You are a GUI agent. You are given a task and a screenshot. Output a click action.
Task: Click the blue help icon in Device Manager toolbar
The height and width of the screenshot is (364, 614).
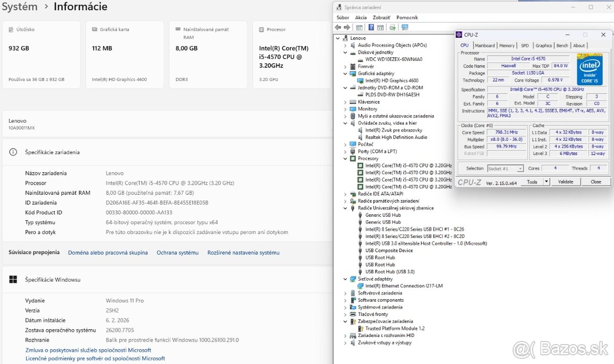pos(370,27)
